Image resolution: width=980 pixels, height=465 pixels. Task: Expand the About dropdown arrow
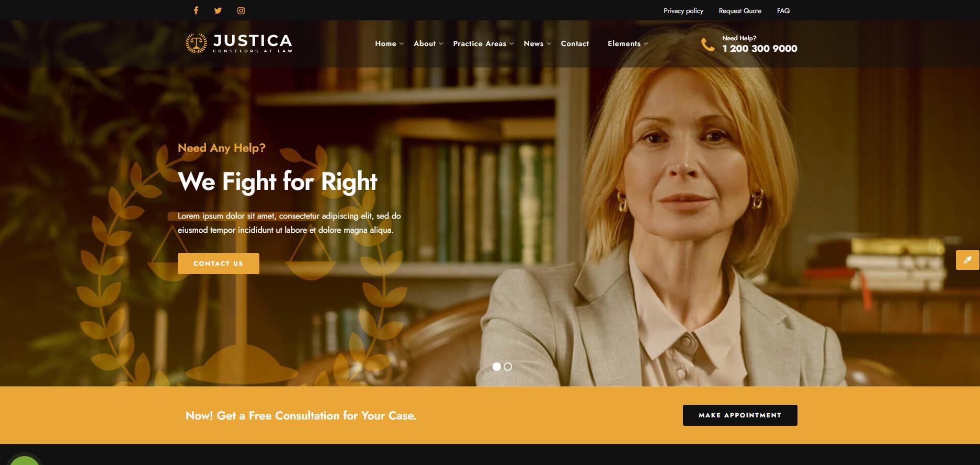(441, 44)
